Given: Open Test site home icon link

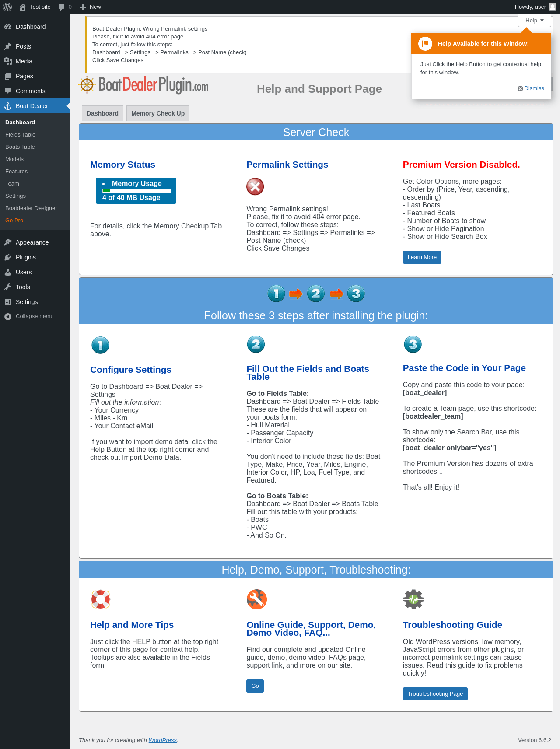Looking at the screenshot, I should click(x=23, y=7).
